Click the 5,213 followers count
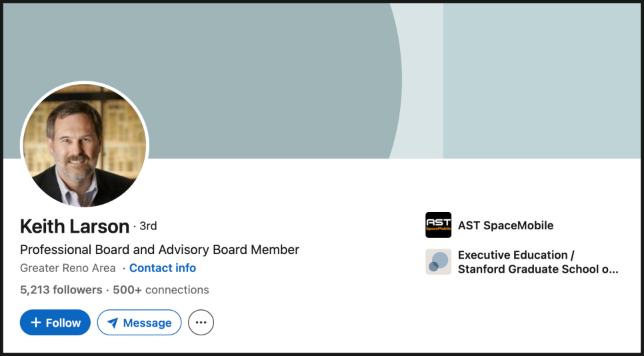Viewport: 644px width, 356px height. tap(61, 290)
